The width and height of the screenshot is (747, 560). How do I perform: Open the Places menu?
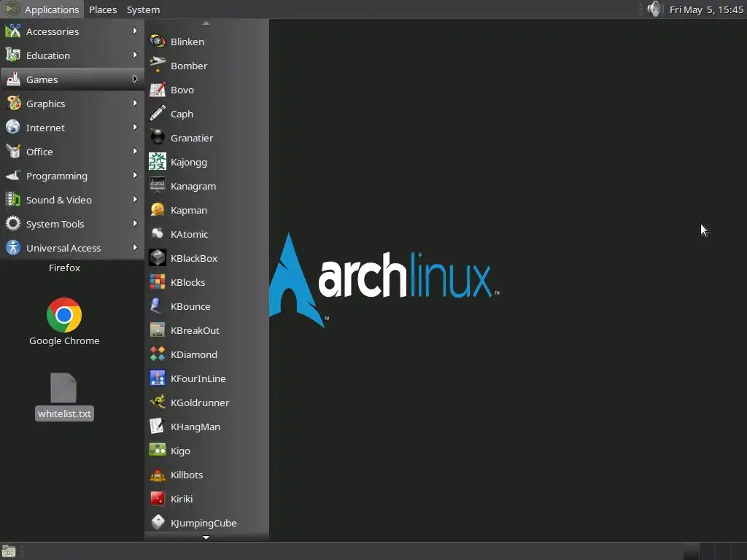[103, 9]
